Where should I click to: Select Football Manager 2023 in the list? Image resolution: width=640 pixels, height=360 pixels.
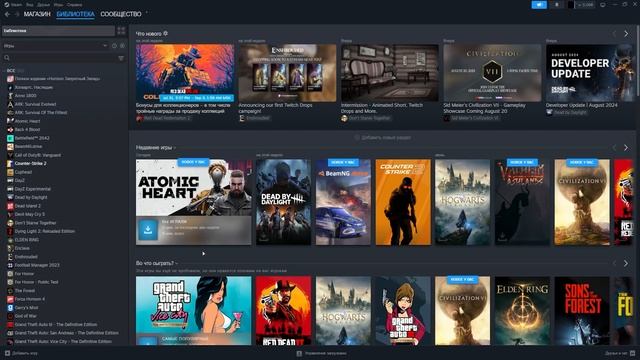(x=37, y=265)
